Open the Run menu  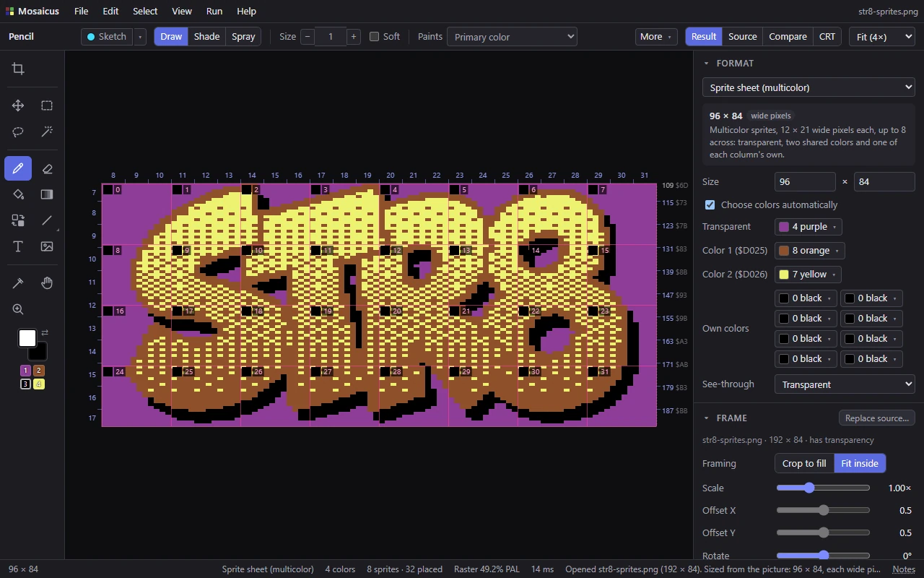[x=214, y=11]
